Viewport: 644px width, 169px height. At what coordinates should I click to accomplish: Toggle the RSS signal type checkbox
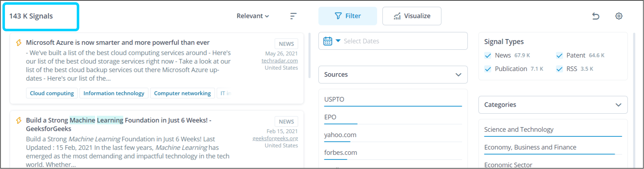(x=559, y=69)
